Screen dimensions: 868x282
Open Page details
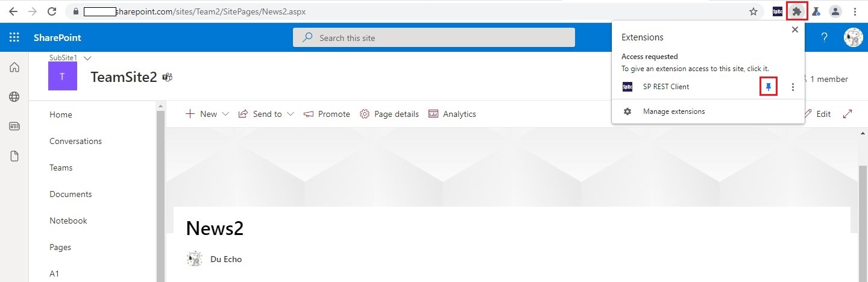389,114
